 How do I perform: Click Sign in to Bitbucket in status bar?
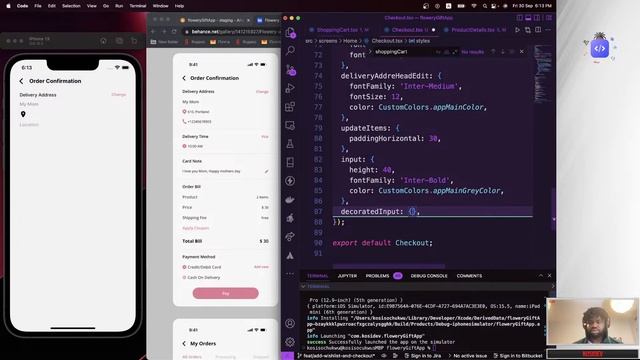pyautogui.click(x=518, y=356)
